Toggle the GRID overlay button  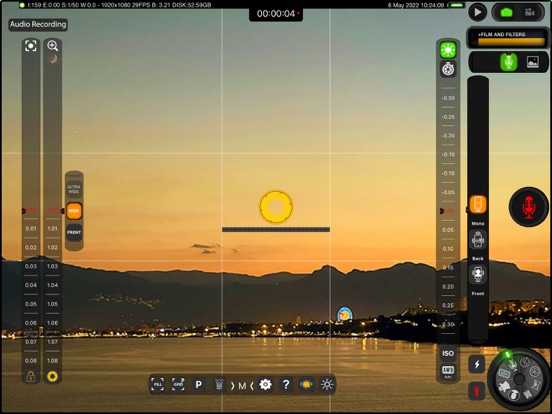coord(178,385)
